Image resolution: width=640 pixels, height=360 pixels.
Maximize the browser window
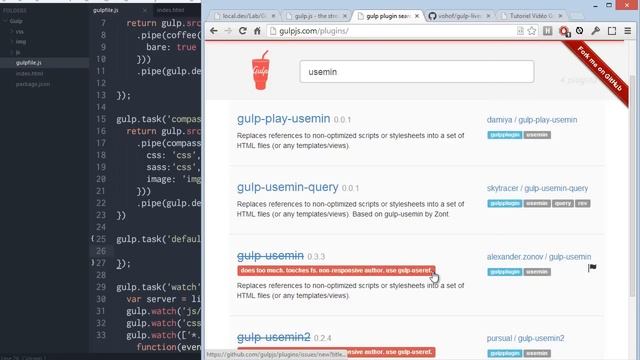point(609,5)
